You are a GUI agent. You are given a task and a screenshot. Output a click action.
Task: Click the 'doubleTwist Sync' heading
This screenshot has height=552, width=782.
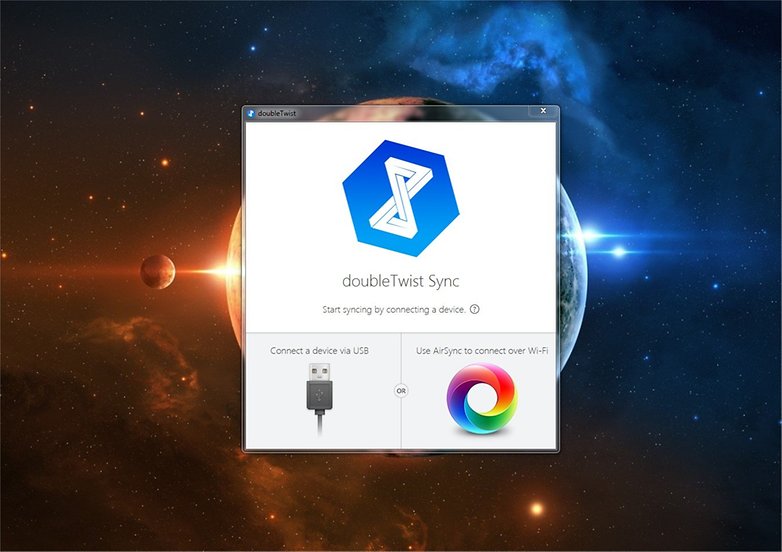coord(400,281)
